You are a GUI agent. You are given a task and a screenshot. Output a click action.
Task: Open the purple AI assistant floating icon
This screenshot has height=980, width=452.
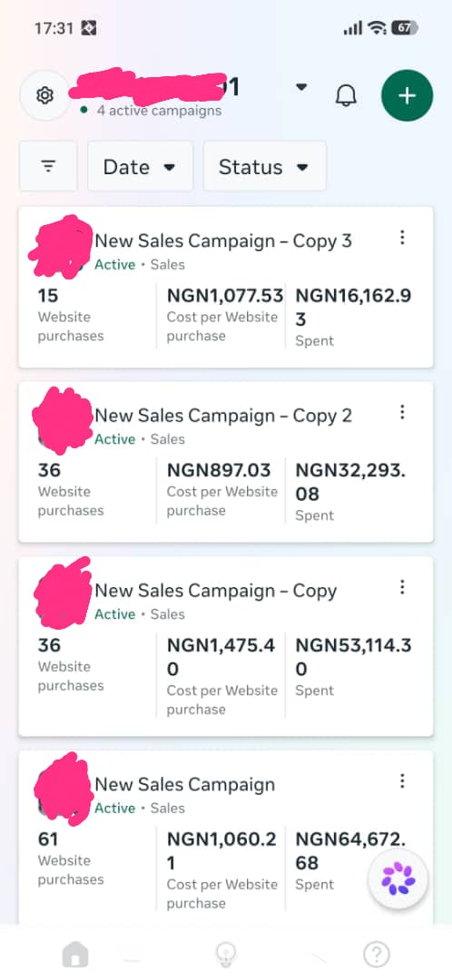point(398,878)
